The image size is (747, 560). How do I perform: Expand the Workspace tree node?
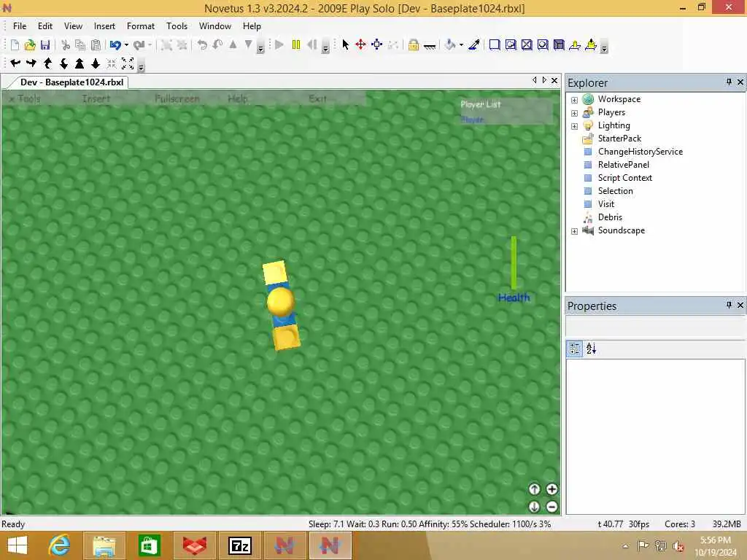(x=575, y=100)
